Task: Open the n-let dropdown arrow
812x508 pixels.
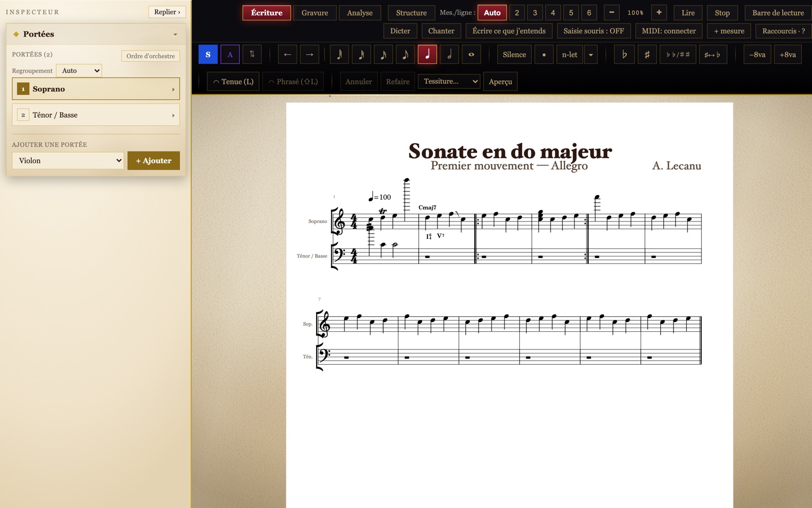Action: pyautogui.click(x=591, y=54)
